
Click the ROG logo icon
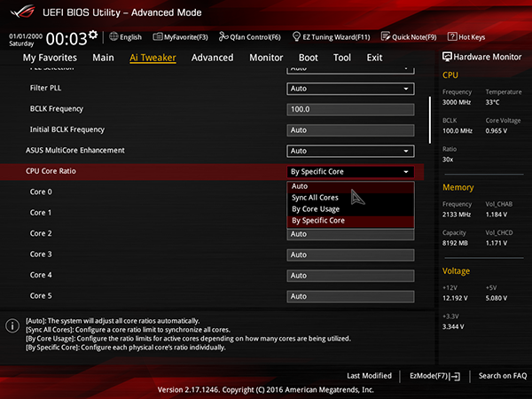click(22, 12)
